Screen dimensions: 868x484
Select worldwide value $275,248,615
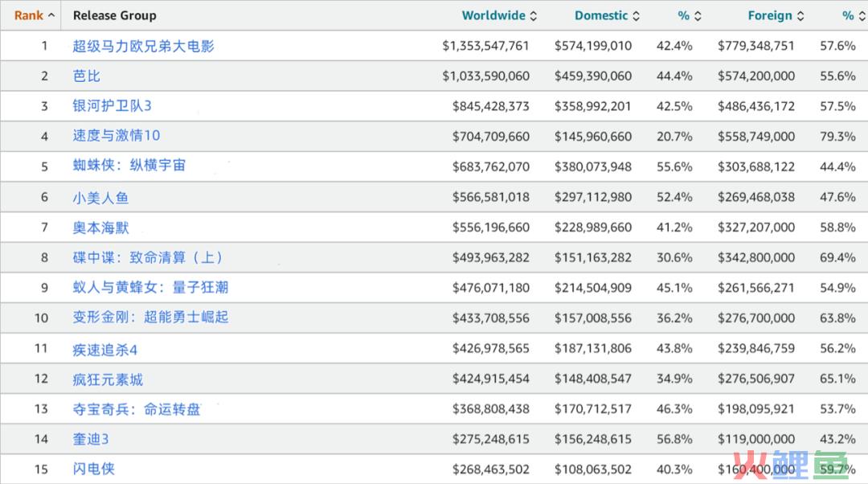(490, 439)
